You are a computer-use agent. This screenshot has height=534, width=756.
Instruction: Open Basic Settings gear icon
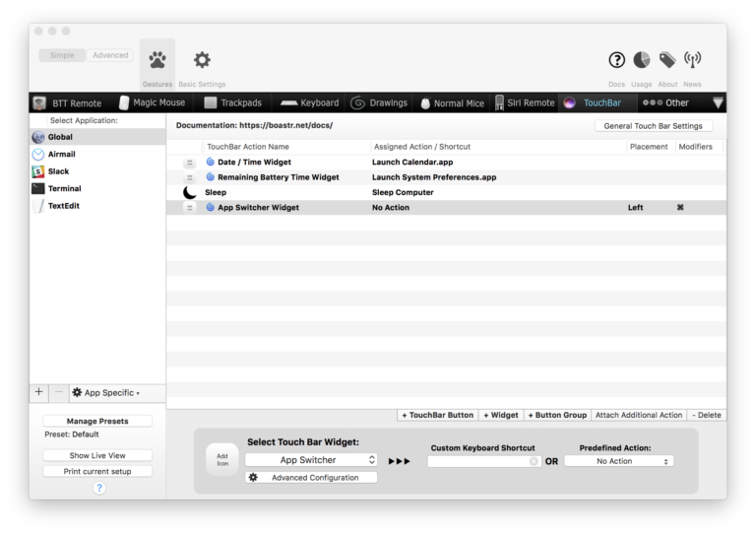(202, 62)
